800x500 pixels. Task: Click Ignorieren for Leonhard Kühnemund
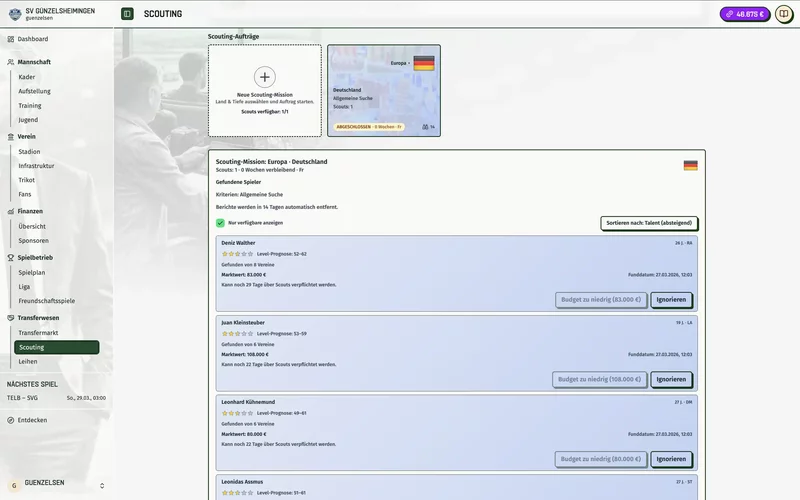click(x=671, y=460)
